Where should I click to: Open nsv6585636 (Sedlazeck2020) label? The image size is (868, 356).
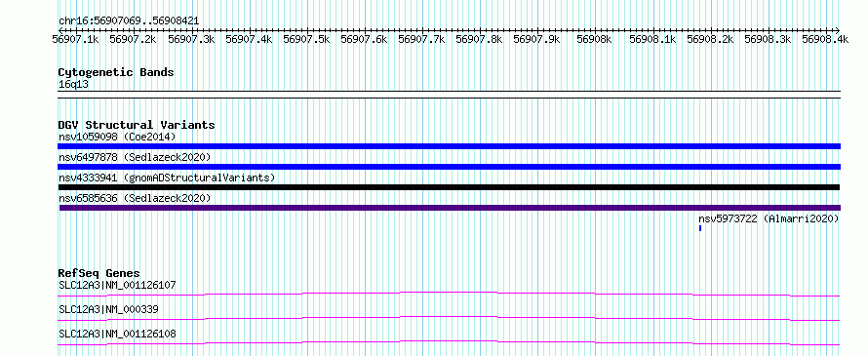point(135,198)
